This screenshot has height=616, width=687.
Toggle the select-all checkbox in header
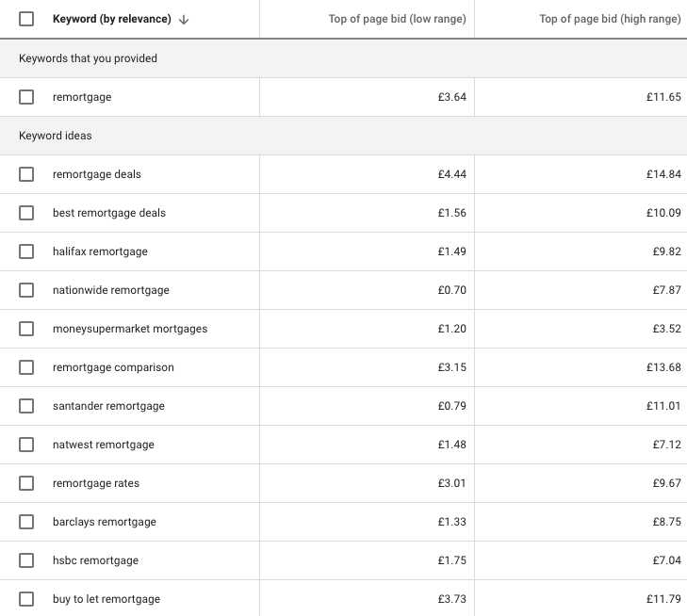coord(26,19)
